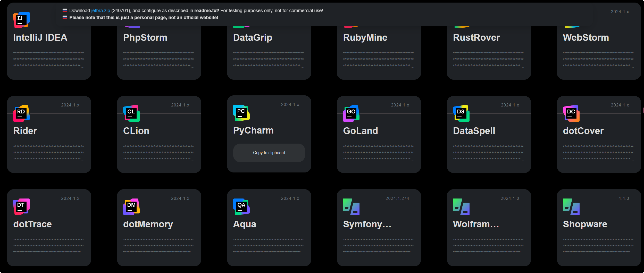Click the WebStorm version 2024.1.x label

point(620,12)
